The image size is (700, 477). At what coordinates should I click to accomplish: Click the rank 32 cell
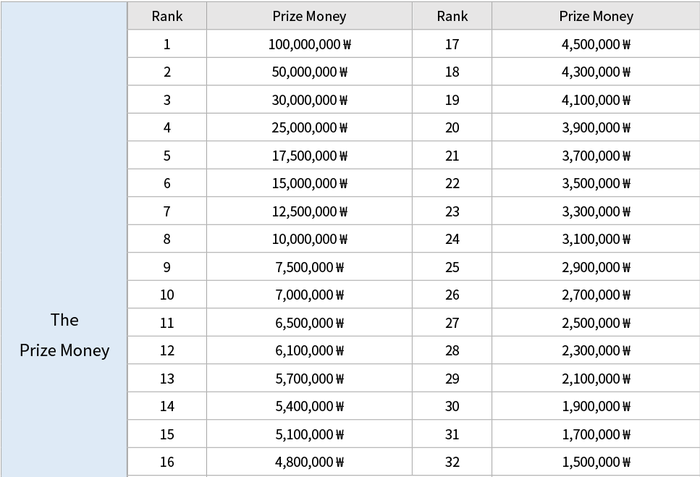[x=452, y=463]
